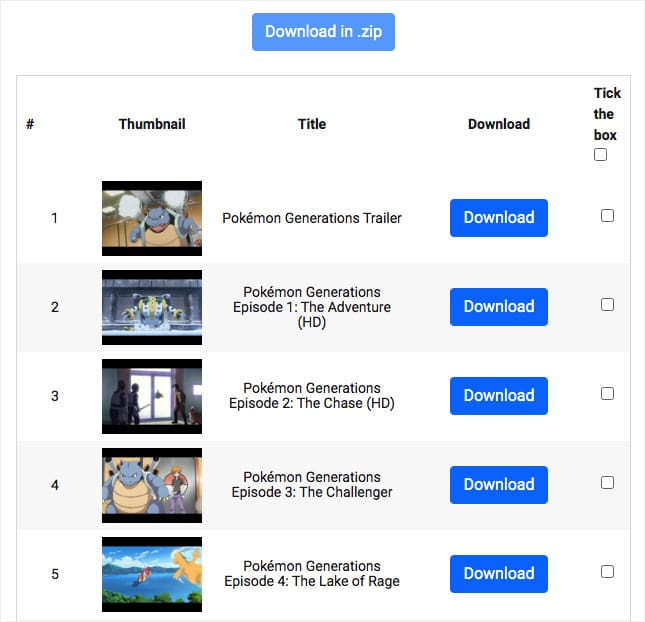This screenshot has height=622, width=645.
Task: Download Episode 1: The Adventure video
Action: [x=499, y=307]
